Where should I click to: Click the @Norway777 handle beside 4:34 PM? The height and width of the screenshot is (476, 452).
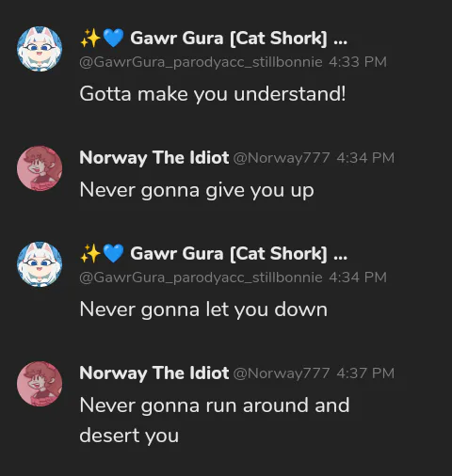tap(282, 158)
